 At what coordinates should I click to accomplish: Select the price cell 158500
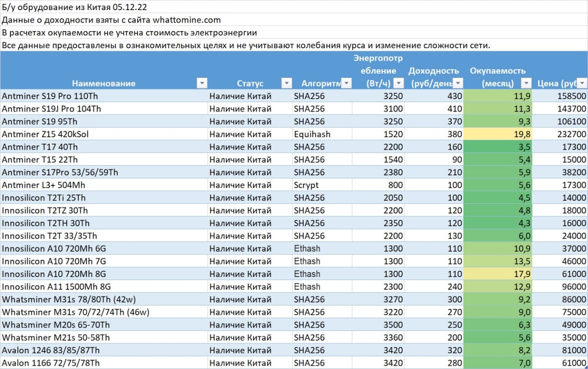pos(560,96)
